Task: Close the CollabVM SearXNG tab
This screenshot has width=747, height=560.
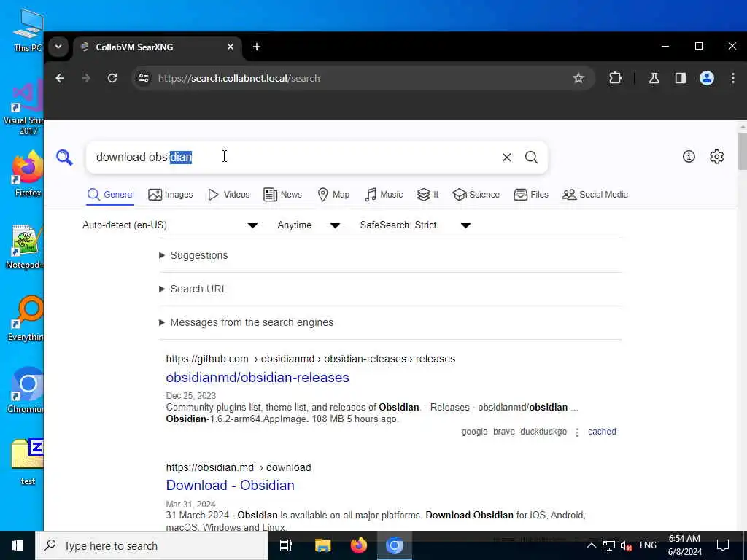Action: (230, 47)
